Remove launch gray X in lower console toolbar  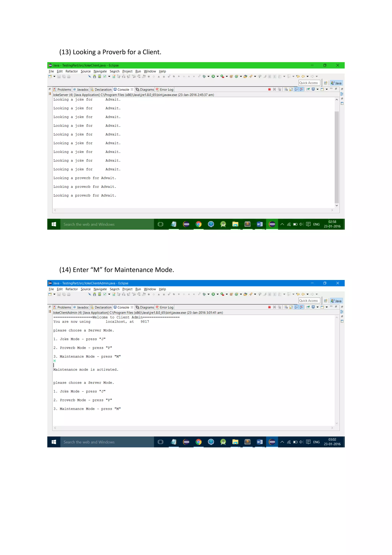274,307
